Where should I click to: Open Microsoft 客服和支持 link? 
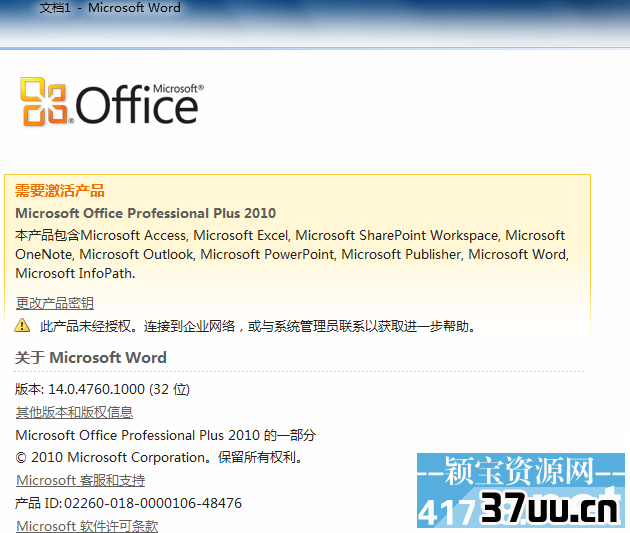tap(80, 480)
